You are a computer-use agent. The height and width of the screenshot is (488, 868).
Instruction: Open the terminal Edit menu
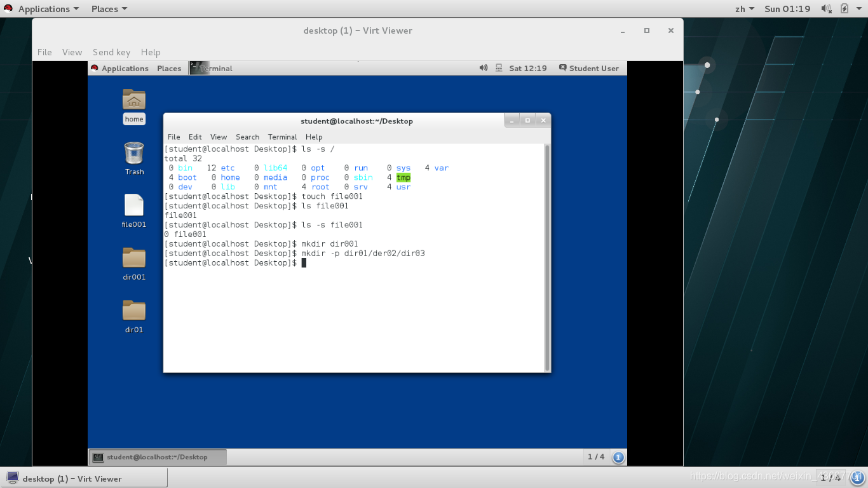tap(195, 137)
